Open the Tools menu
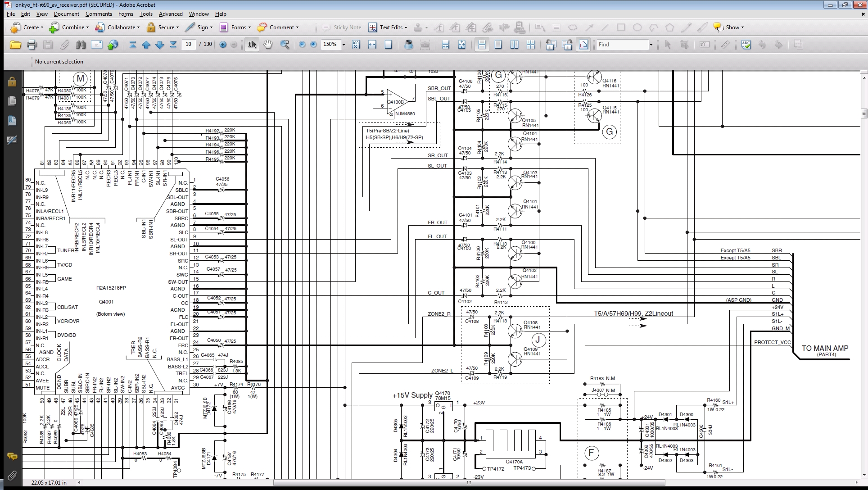The height and width of the screenshot is (490, 868). tap(146, 14)
